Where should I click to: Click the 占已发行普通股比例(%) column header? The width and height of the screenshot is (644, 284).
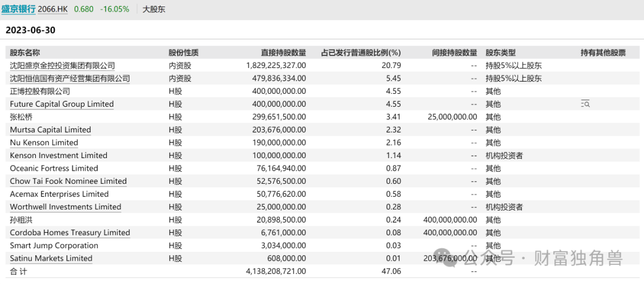click(x=361, y=53)
